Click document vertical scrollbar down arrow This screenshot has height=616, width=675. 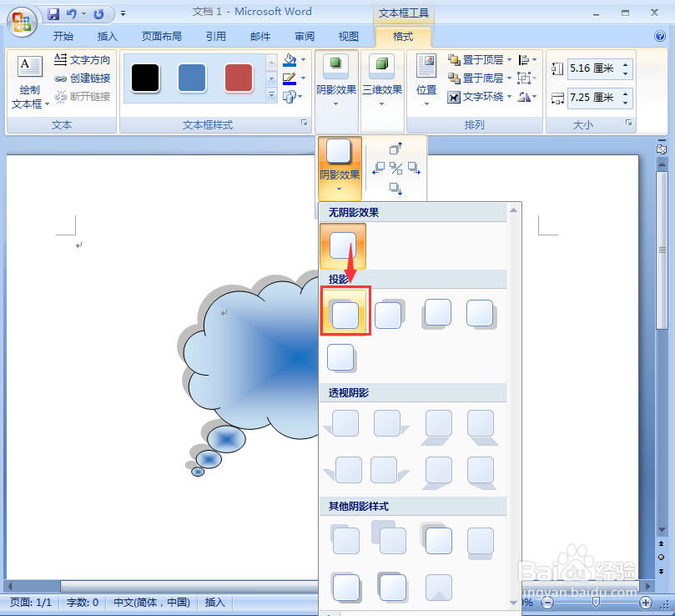click(662, 530)
